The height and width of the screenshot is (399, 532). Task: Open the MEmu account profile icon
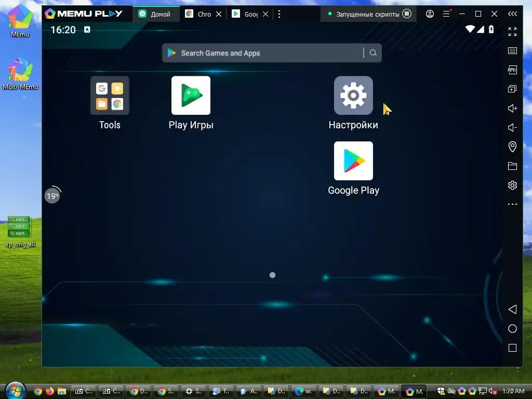click(x=430, y=14)
